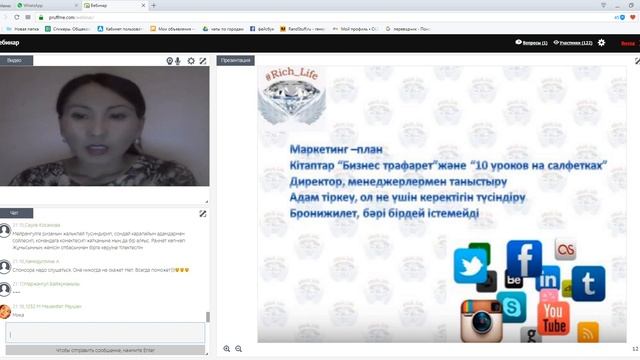Open the Вопросы (1) link
The image size is (640, 360).
click(x=531, y=42)
